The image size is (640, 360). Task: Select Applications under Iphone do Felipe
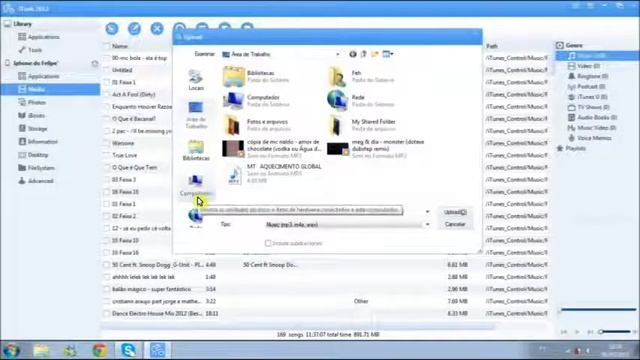39,76
